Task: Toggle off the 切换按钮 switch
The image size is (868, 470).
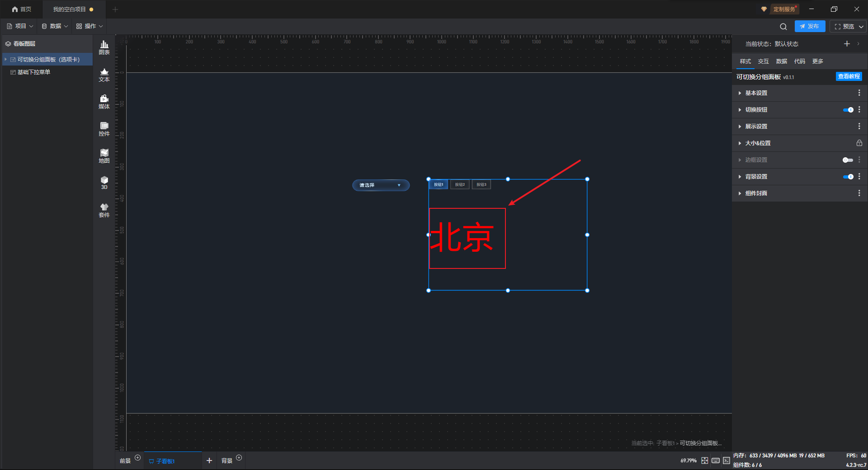Action: [848, 110]
